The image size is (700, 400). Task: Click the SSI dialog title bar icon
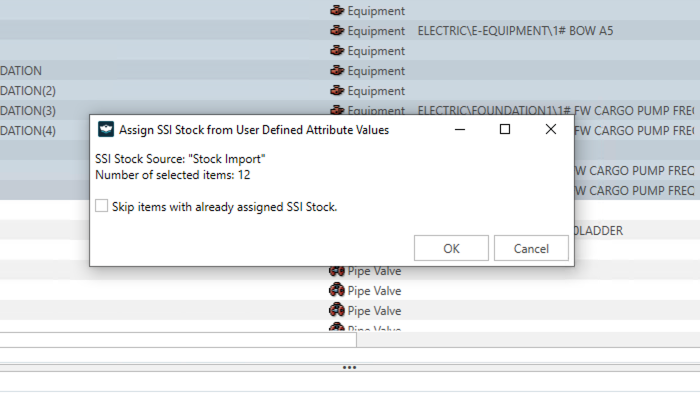[x=106, y=129]
